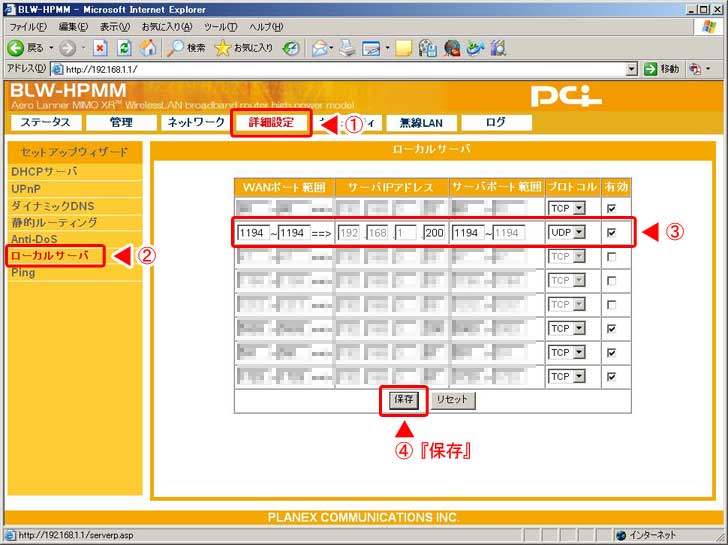The width and height of the screenshot is (728, 545).
Task: Switch to the 詳細設定 tab
Action: click(271, 123)
